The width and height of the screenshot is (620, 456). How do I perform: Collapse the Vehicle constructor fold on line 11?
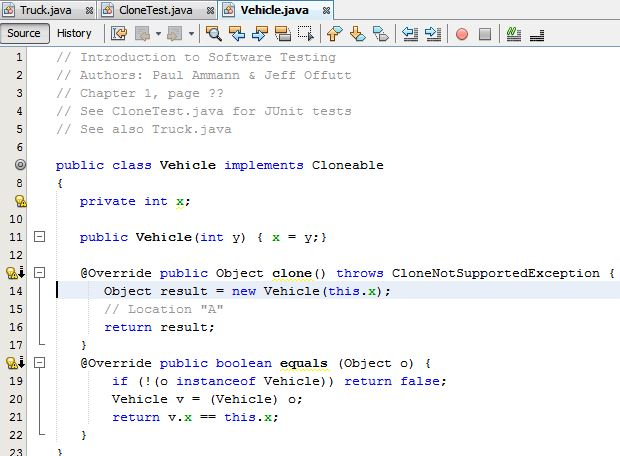pos(40,237)
